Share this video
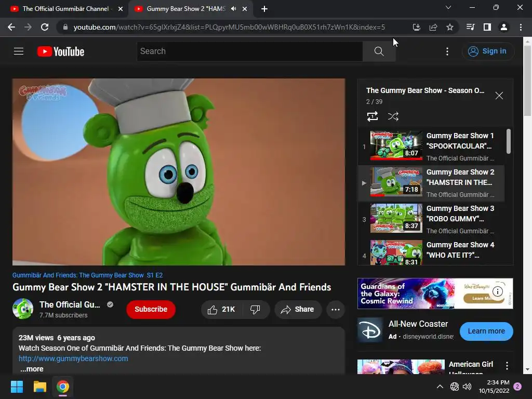Screen dimensions: 532x399 pos(298,310)
